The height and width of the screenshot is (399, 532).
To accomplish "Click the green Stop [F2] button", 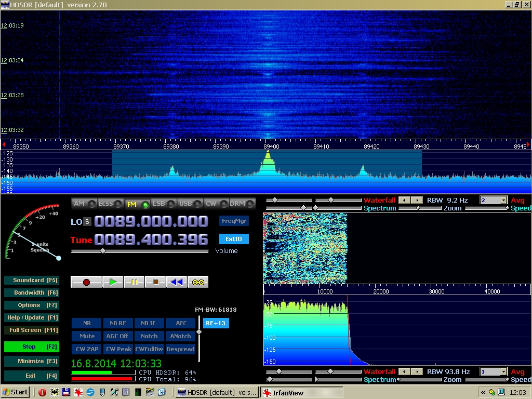I will 32,347.
